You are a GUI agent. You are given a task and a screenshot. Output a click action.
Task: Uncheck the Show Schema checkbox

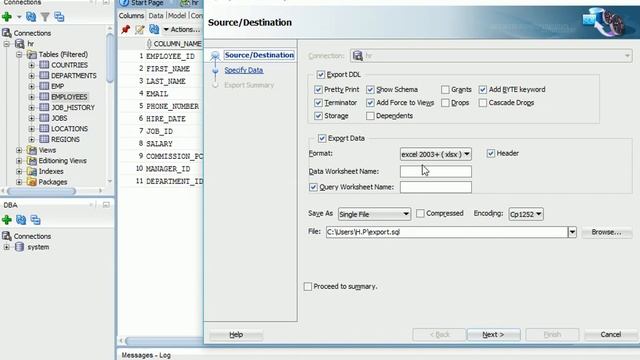pyautogui.click(x=370, y=89)
